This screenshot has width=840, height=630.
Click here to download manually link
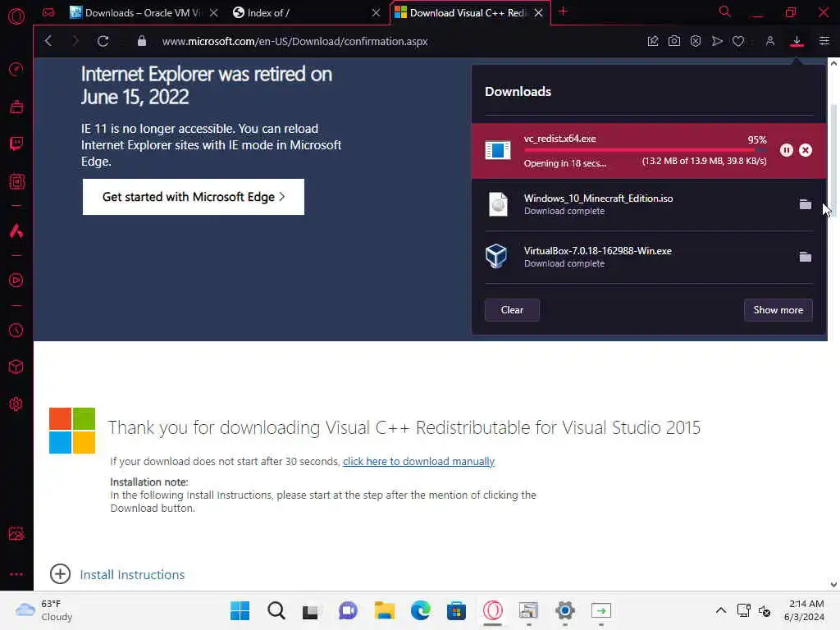418,461
